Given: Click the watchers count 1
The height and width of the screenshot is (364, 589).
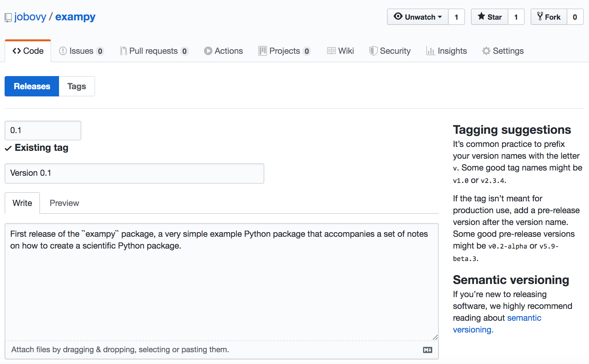Looking at the screenshot, I should pyautogui.click(x=457, y=17).
